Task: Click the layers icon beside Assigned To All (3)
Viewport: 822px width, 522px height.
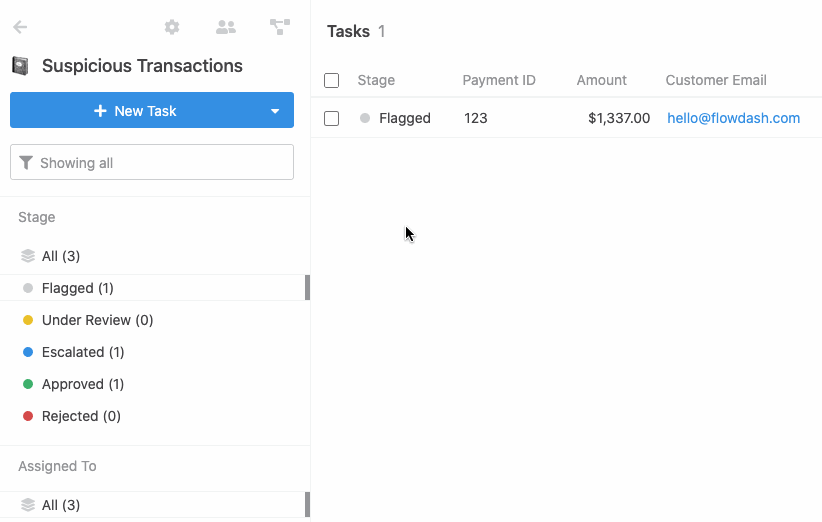Action: (28, 505)
